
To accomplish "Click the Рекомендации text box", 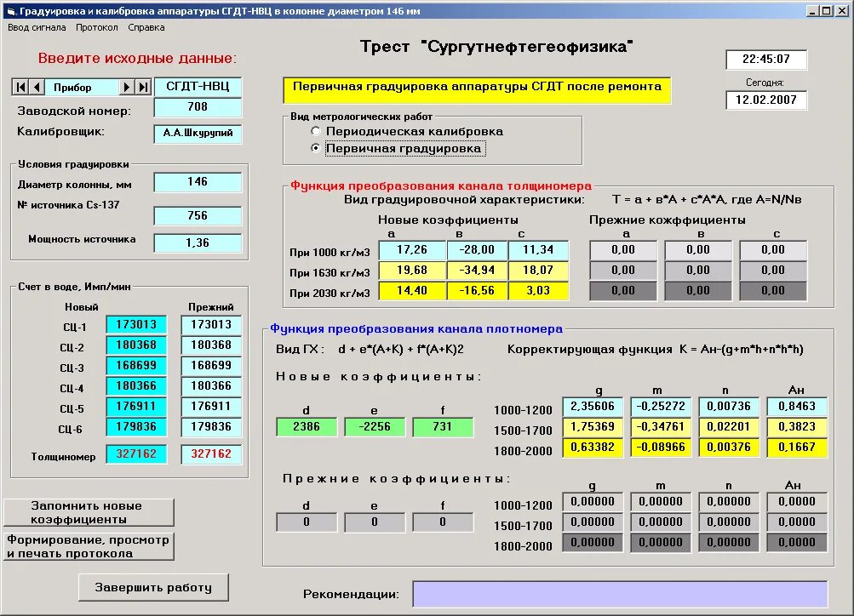I will click(x=620, y=594).
